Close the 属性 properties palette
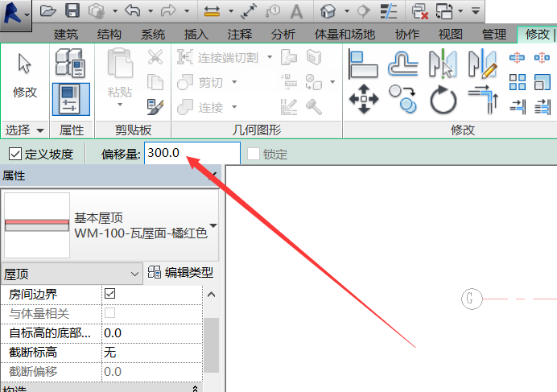 [x=213, y=175]
